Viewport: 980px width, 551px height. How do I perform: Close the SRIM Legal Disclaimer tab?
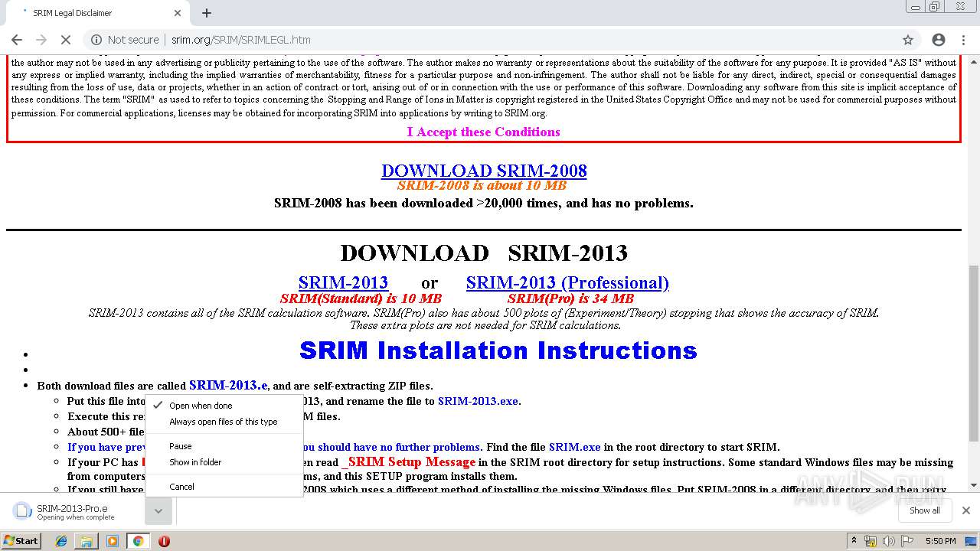pos(178,13)
